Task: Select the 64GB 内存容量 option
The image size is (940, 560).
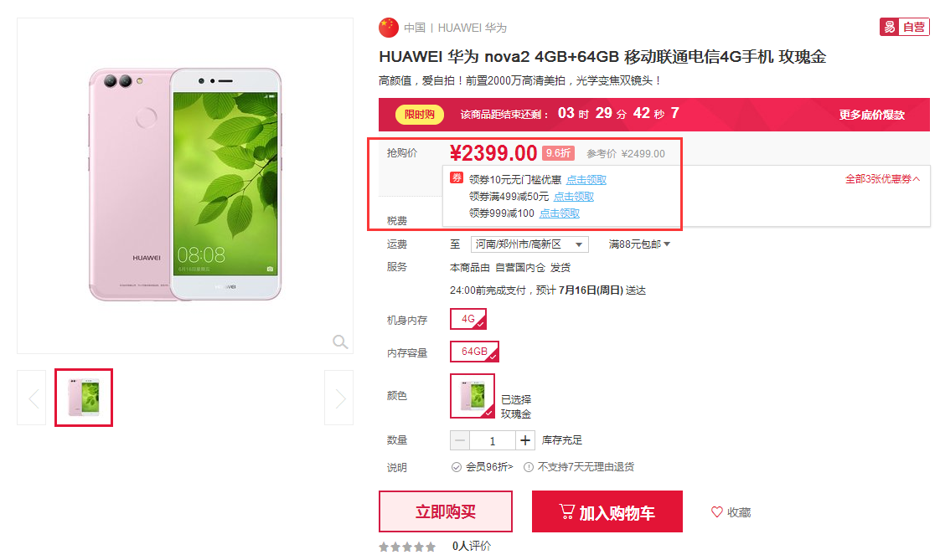Action: tap(474, 352)
